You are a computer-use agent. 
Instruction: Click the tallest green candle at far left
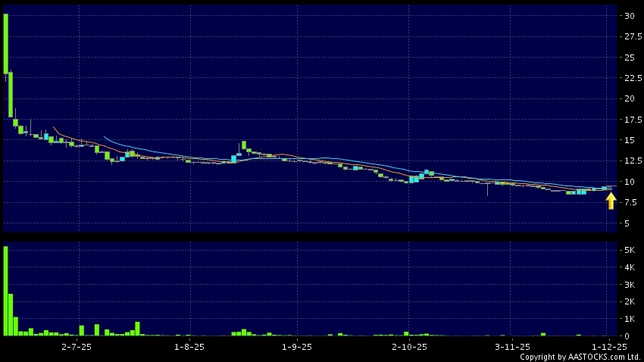[5, 44]
